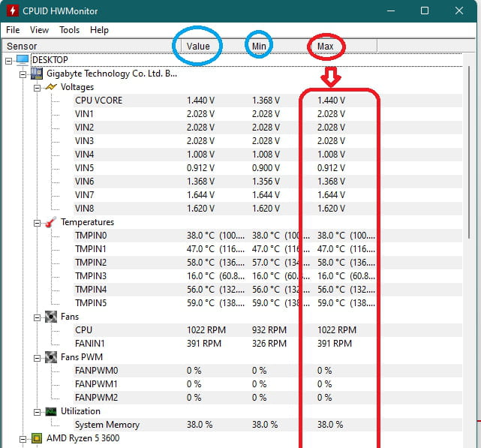Image resolution: width=481 pixels, height=448 pixels.
Task: Collapse the Voltages section
Action: [37, 88]
